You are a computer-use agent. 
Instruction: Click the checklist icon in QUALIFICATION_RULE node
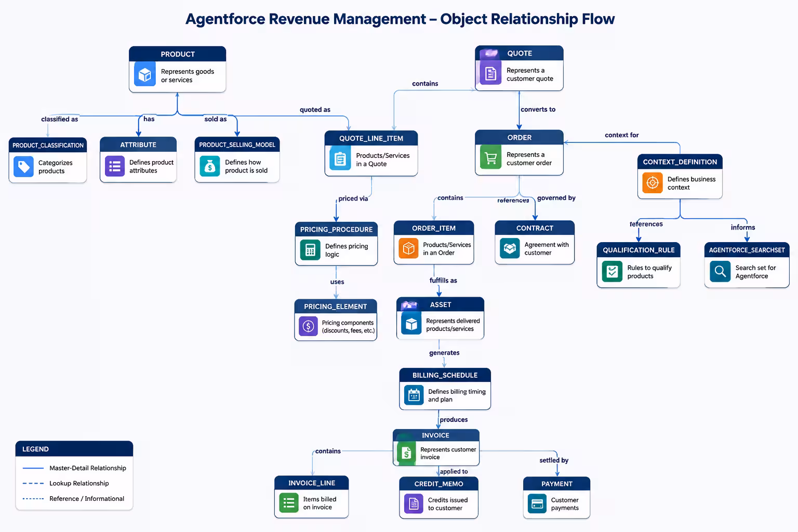612,271
